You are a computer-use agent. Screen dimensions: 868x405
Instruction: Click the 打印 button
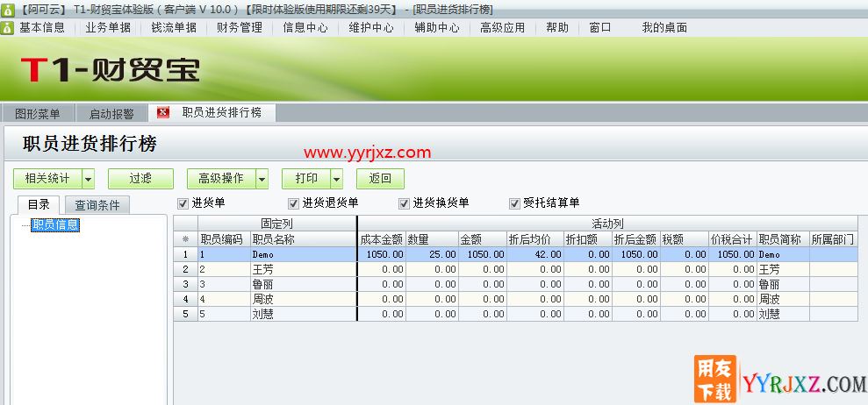tap(306, 179)
